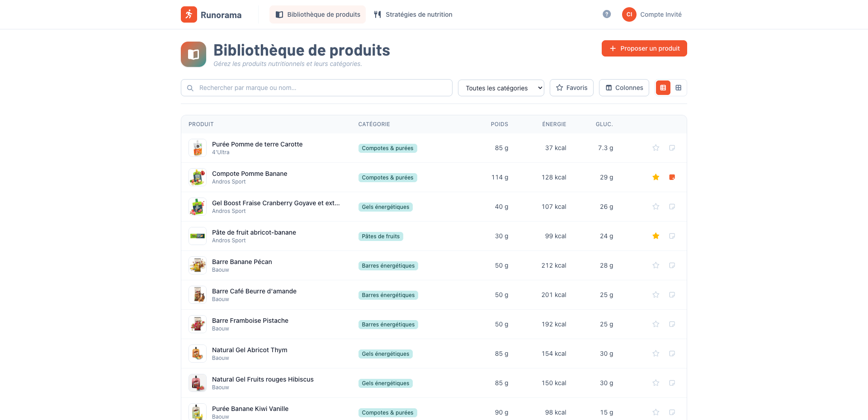Click the CATÉGORIE column header
Screen dimensions: 868x420
(374, 124)
